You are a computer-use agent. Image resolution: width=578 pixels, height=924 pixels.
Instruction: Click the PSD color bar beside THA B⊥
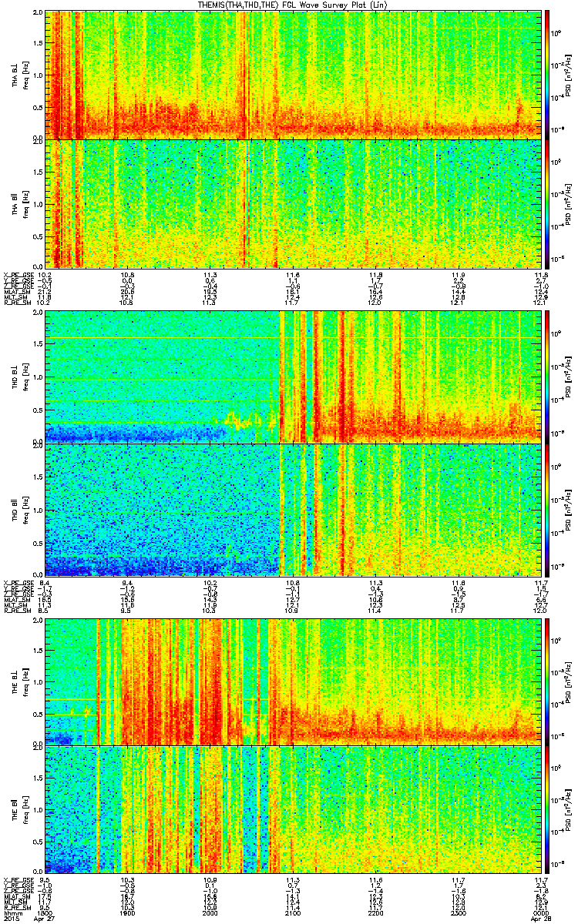point(547,75)
